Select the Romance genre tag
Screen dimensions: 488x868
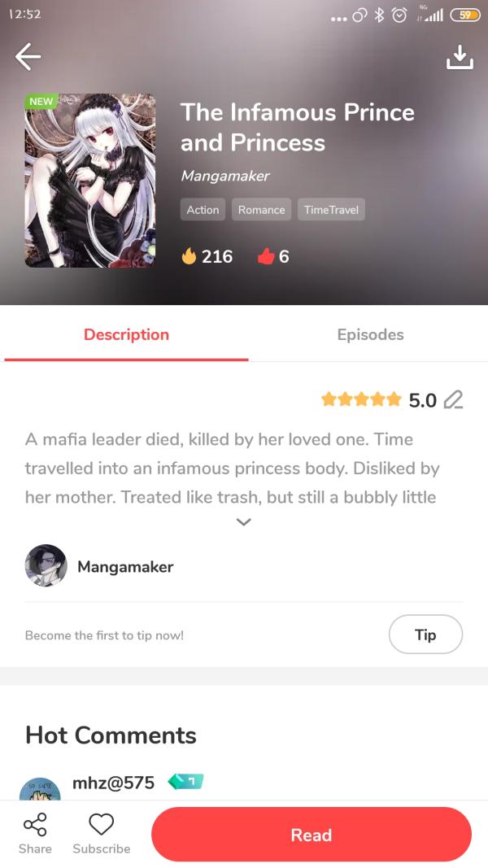[x=261, y=210]
